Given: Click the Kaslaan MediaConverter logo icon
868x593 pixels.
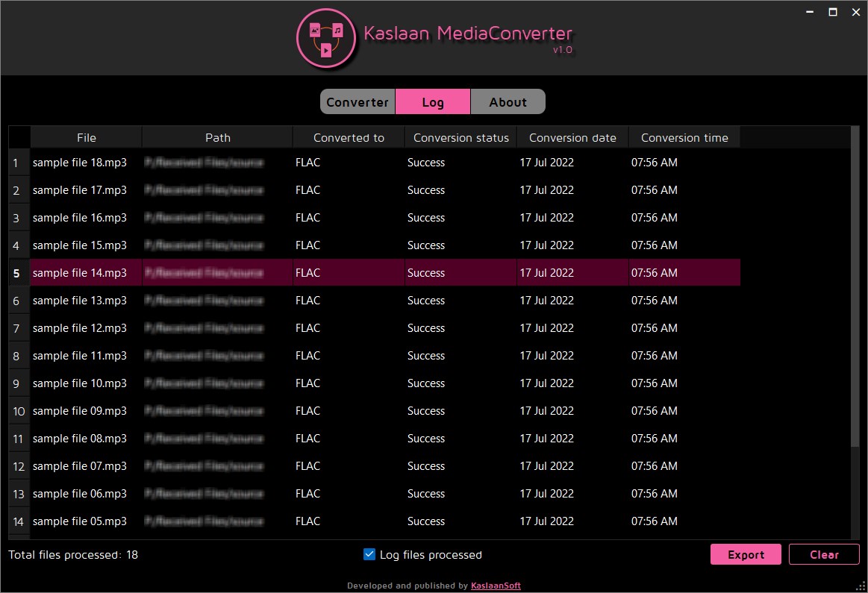Looking at the screenshot, I should point(326,39).
